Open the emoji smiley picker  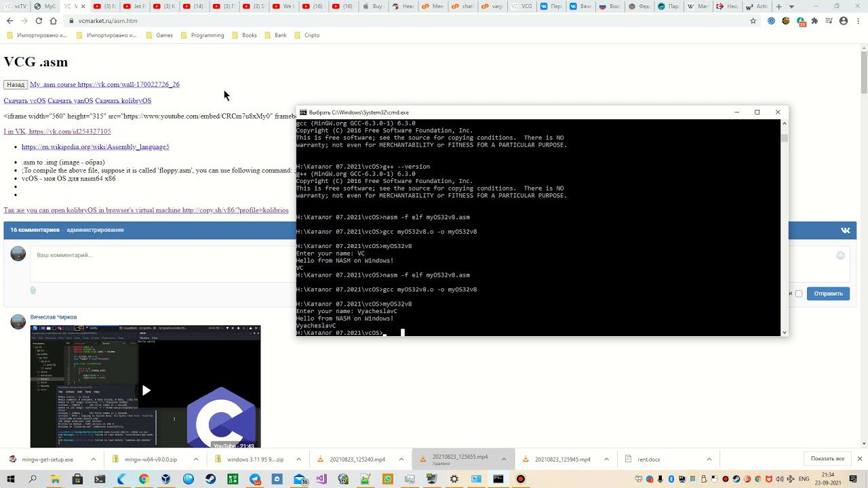click(x=840, y=256)
